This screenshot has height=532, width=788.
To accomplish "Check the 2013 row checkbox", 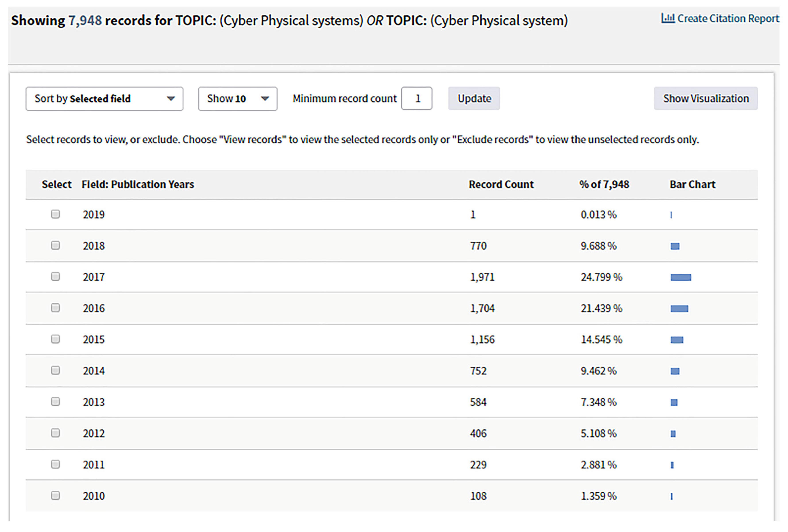I will click(x=56, y=402).
